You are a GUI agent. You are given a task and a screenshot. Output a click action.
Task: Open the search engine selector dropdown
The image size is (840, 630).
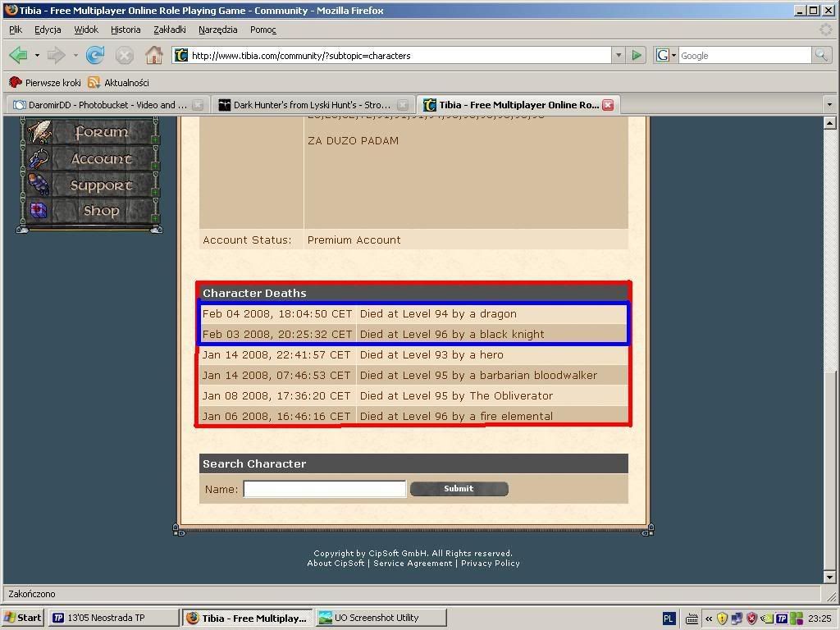pos(674,55)
